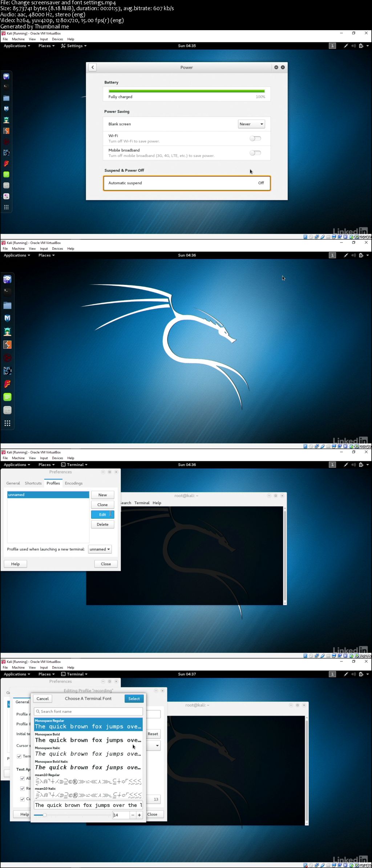Image resolution: width=372 pixels, height=868 pixels.
Task: Open the Settings app menu in top bar
Action: pos(74,46)
